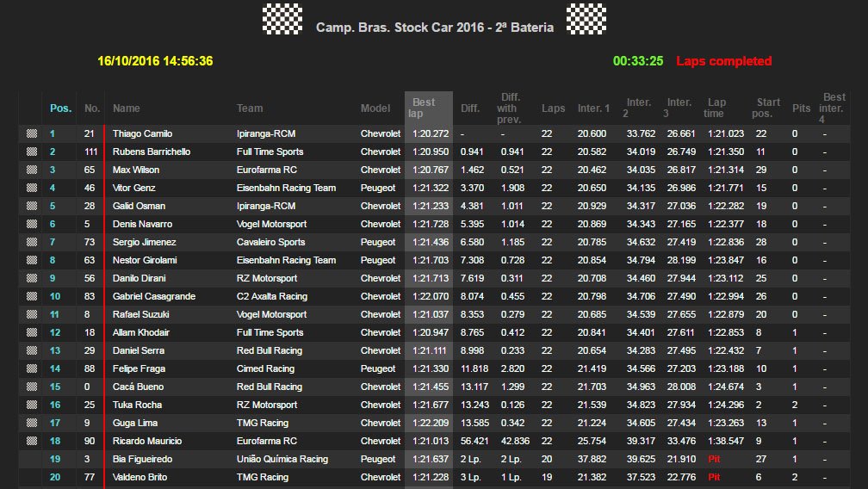The height and width of the screenshot is (489, 868).
Task: Click Guga Lima's best lap 1:22.209
Action: pos(431,424)
